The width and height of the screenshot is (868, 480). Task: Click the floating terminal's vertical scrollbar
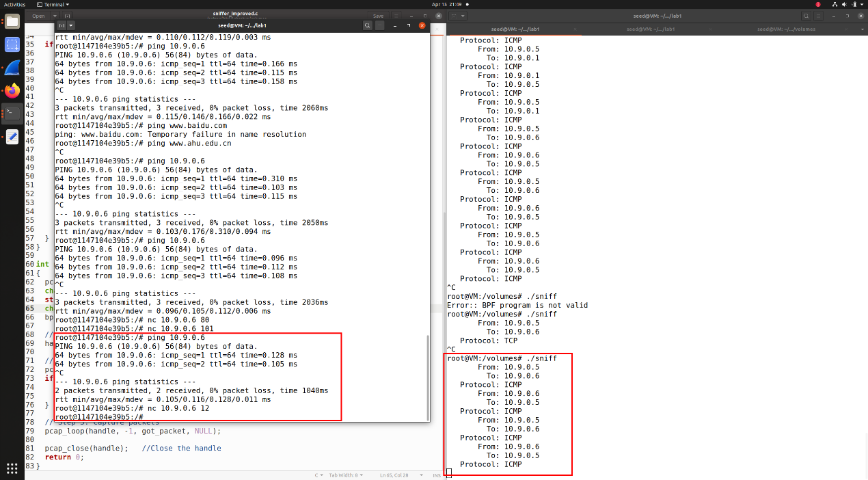pyautogui.click(x=428, y=376)
